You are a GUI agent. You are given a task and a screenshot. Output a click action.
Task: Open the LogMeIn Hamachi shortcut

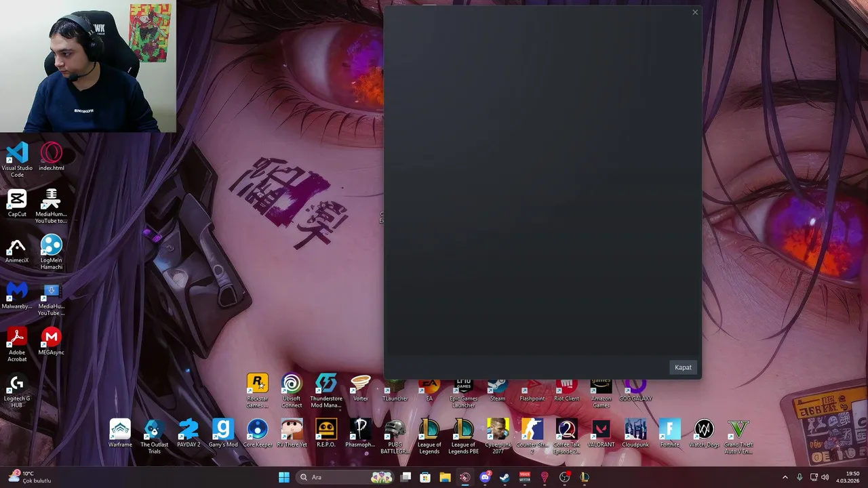(52, 252)
